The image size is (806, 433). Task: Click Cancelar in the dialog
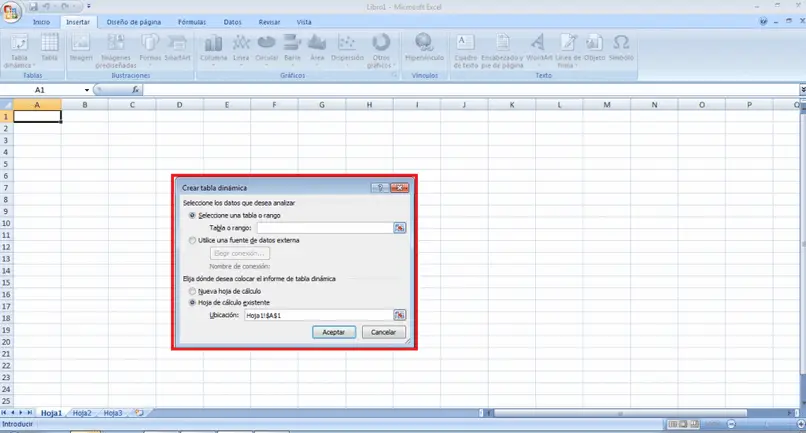(383, 332)
